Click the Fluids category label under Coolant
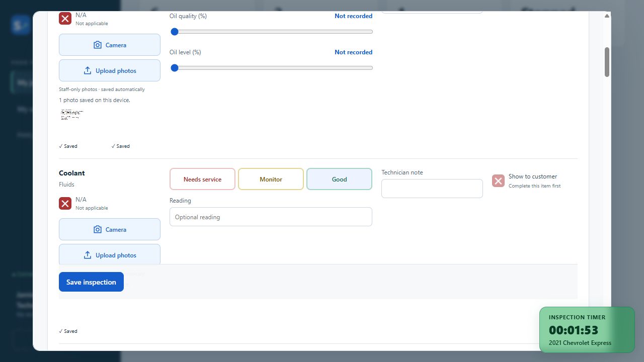Image resolution: width=644 pixels, height=362 pixels. [66, 185]
